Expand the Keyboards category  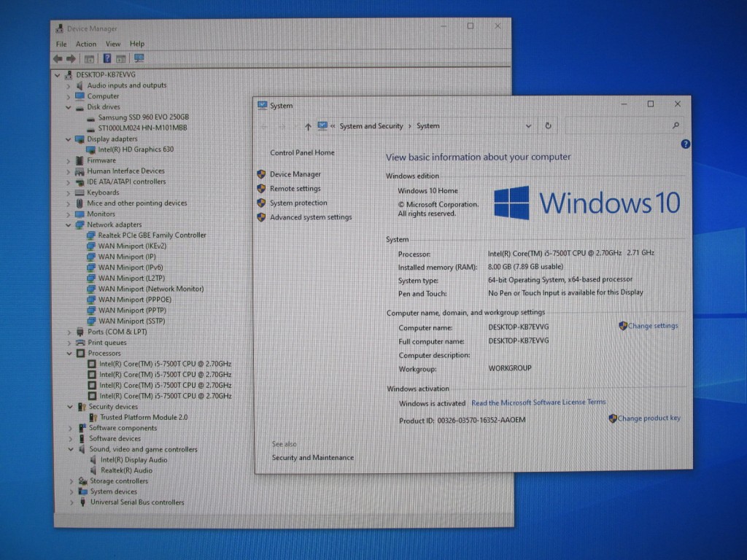tap(69, 192)
